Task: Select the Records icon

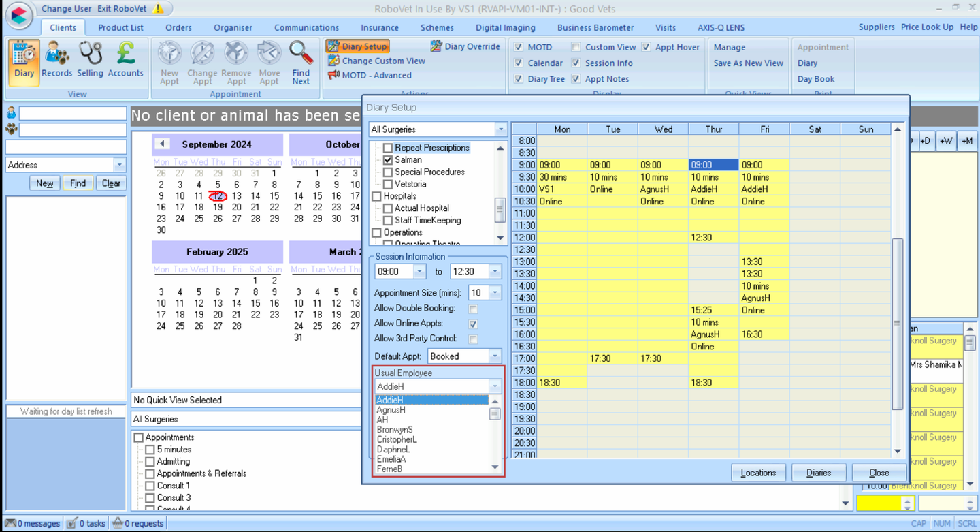Action: coord(56,61)
